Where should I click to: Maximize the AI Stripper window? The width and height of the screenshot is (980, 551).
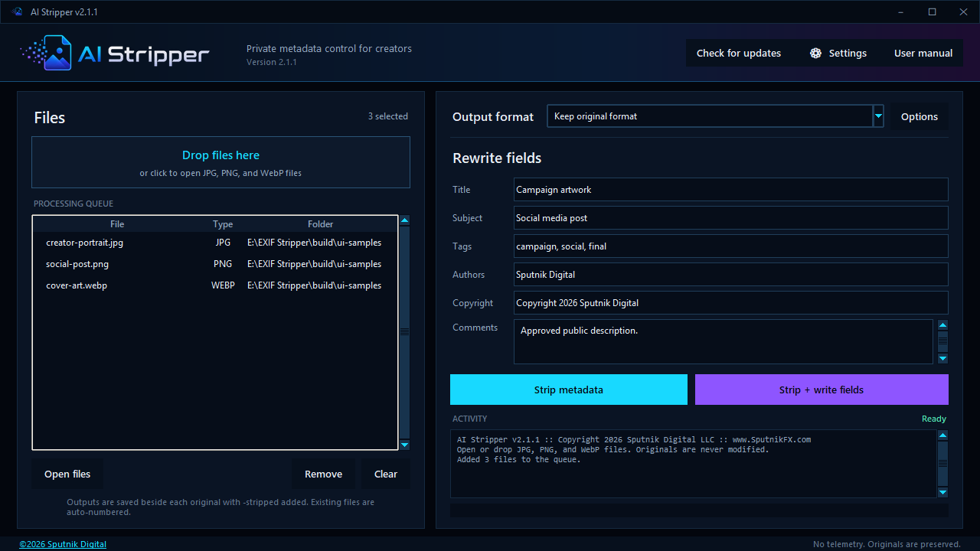[932, 11]
